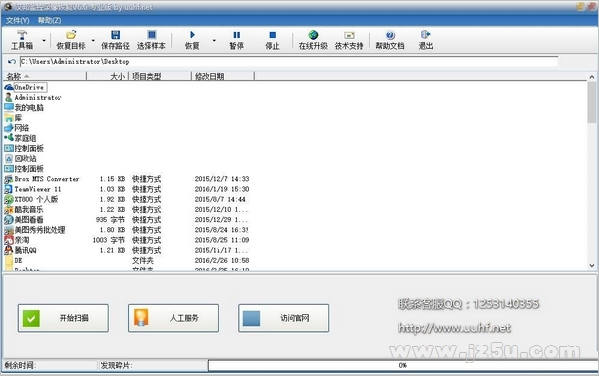This screenshot has height=376, width=599.
Task: Select the DE folder icon
Action: (9, 261)
